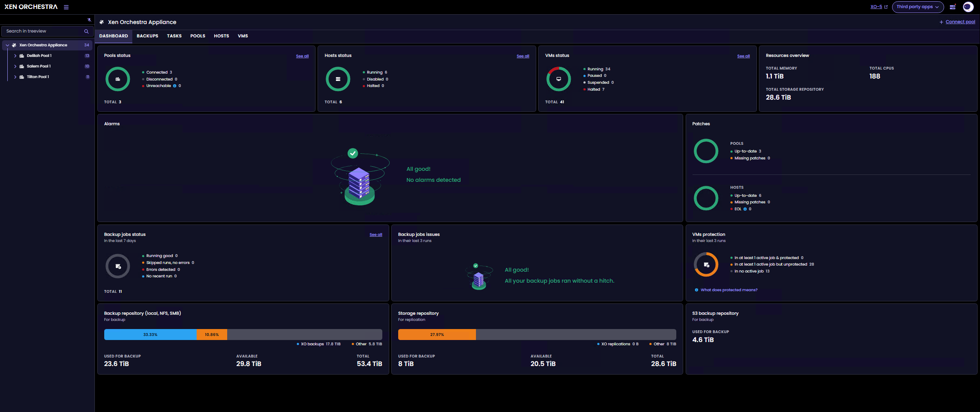Click the treeview search magnifier icon
Viewport: 980px width, 412px height.
click(86, 31)
